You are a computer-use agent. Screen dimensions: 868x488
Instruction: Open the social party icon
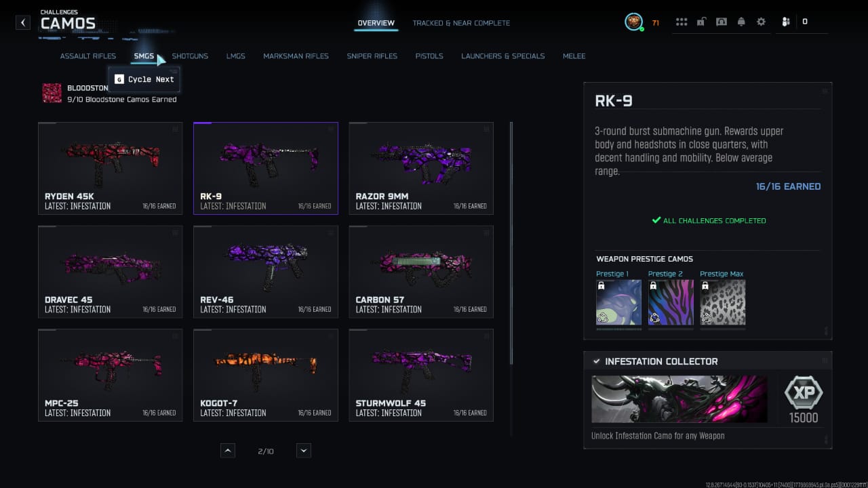[786, 22]
